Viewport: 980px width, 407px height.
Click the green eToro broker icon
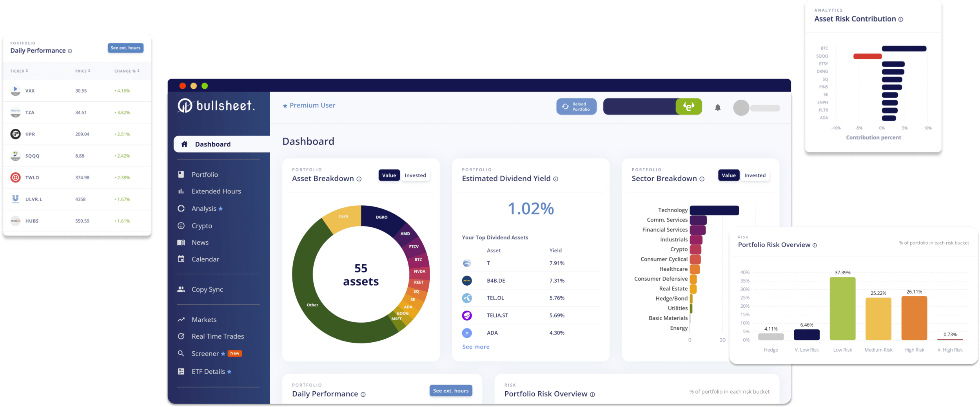(689, 106)
